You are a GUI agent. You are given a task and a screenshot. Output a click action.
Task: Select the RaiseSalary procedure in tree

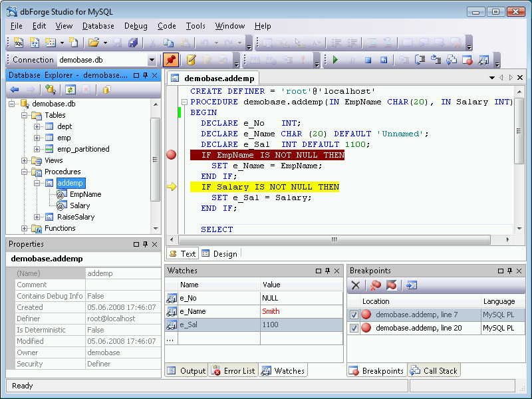click(75, 217)
